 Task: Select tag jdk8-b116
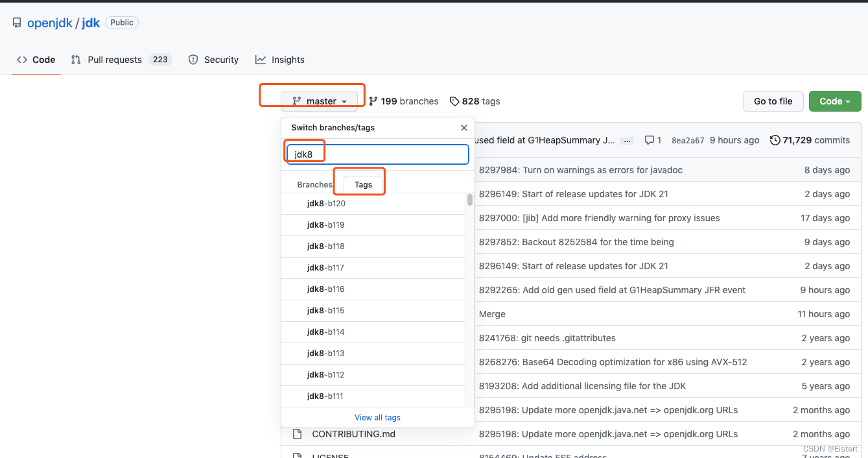[373, 289]
